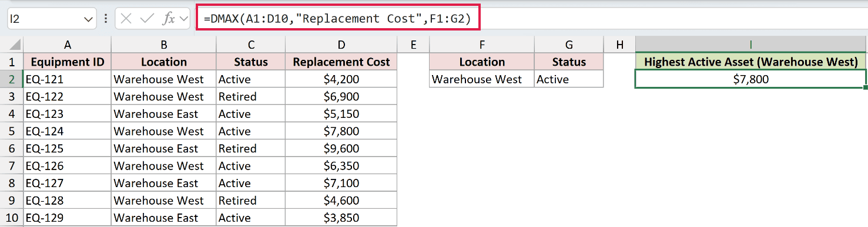Select row 10 header
Screen dimensions: 868x227
pos(12,218)
